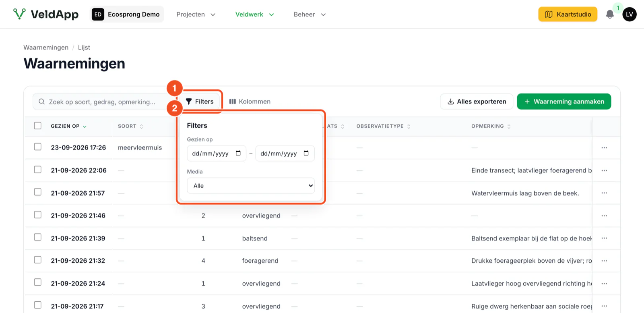Screen dimensions: 644x313
Task: Select the 21-09-2026 22:06 row checkbox
Action: 38,170
